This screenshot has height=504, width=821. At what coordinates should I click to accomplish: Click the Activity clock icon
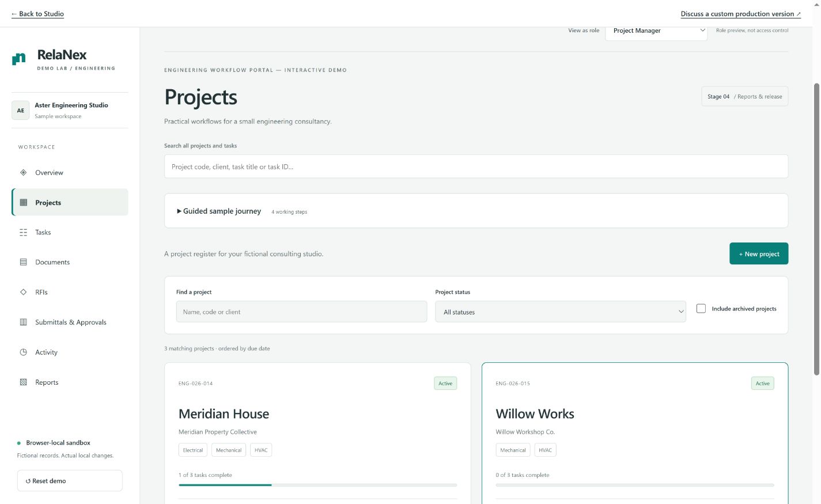[x=24, y=352]
